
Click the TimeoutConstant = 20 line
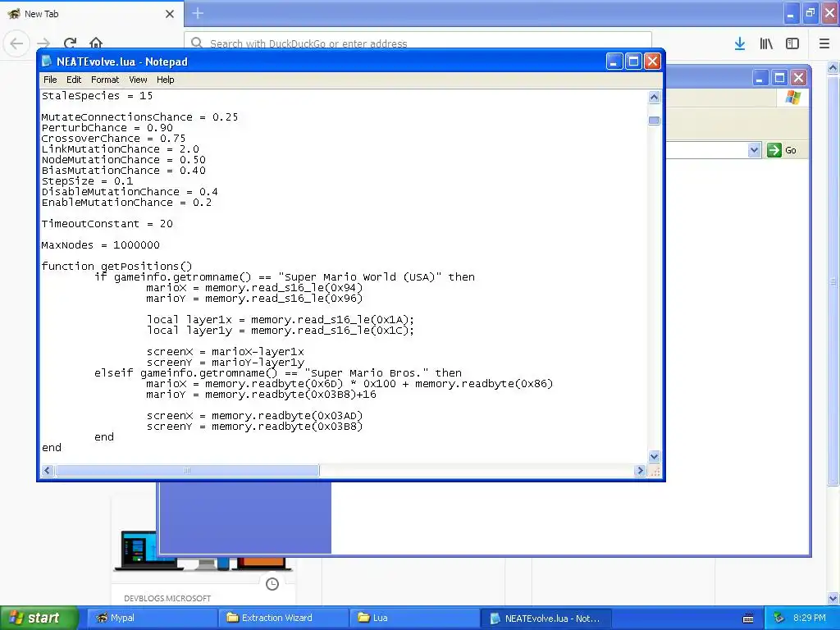107,223
